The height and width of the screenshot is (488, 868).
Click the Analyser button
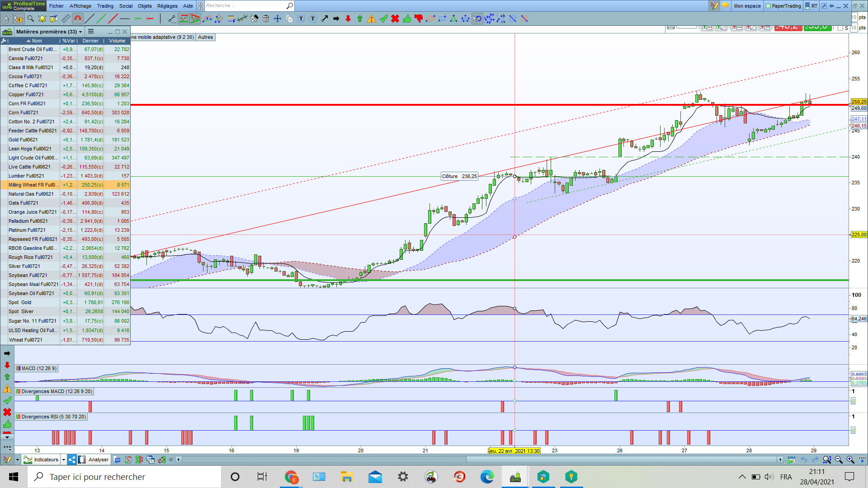98,460
